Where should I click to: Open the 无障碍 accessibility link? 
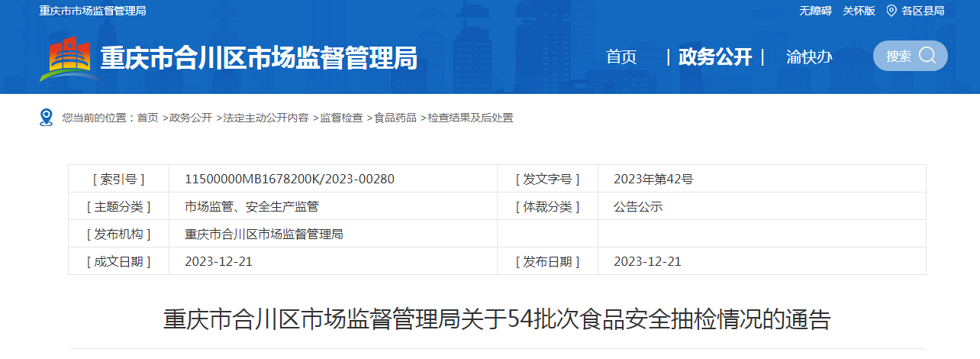pos(814,11)
